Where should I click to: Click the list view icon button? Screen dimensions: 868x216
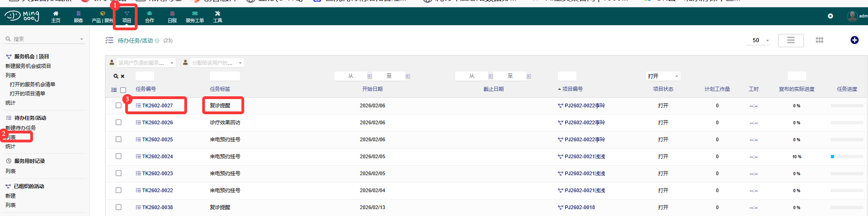791,40
